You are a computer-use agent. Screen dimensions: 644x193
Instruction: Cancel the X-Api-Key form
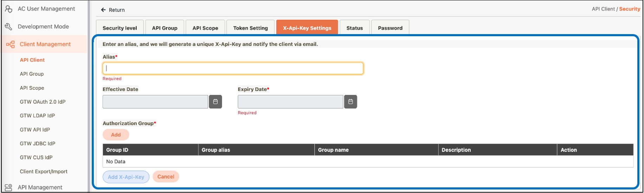[x=166, y=176]
